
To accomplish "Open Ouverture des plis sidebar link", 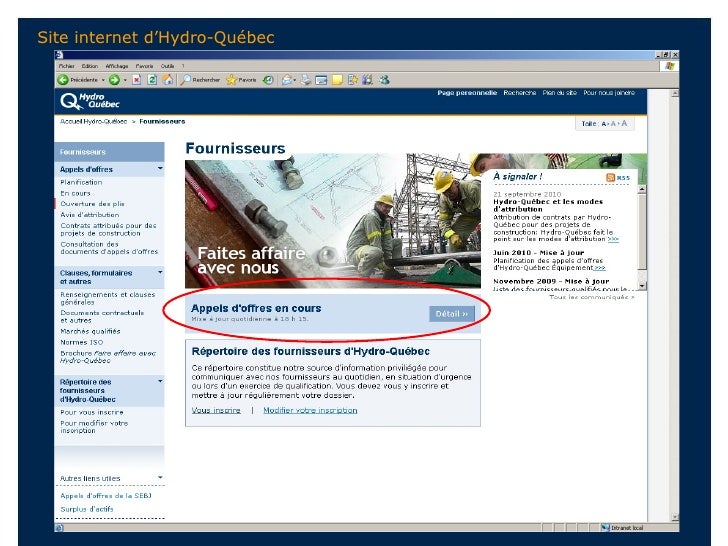I will [x=92, y=204].
